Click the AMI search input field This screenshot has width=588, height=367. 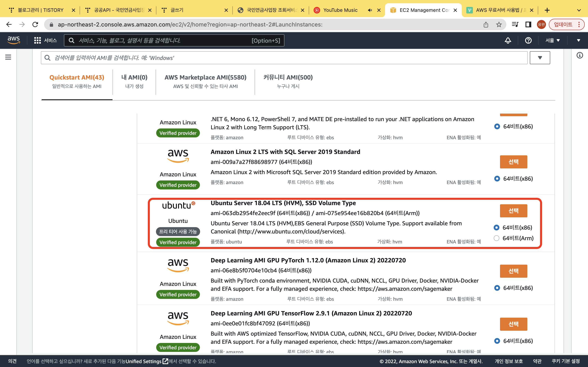tap(284, 58)
